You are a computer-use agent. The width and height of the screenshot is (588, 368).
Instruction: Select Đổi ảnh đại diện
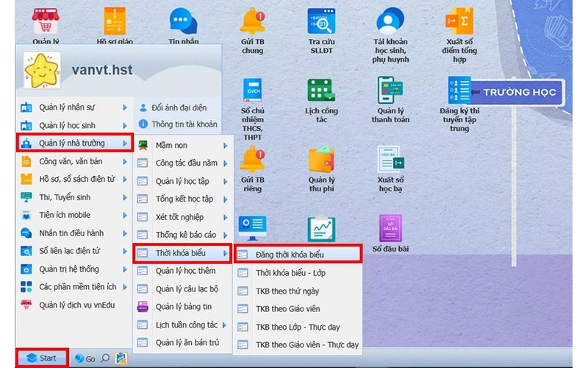coord(173,107)
